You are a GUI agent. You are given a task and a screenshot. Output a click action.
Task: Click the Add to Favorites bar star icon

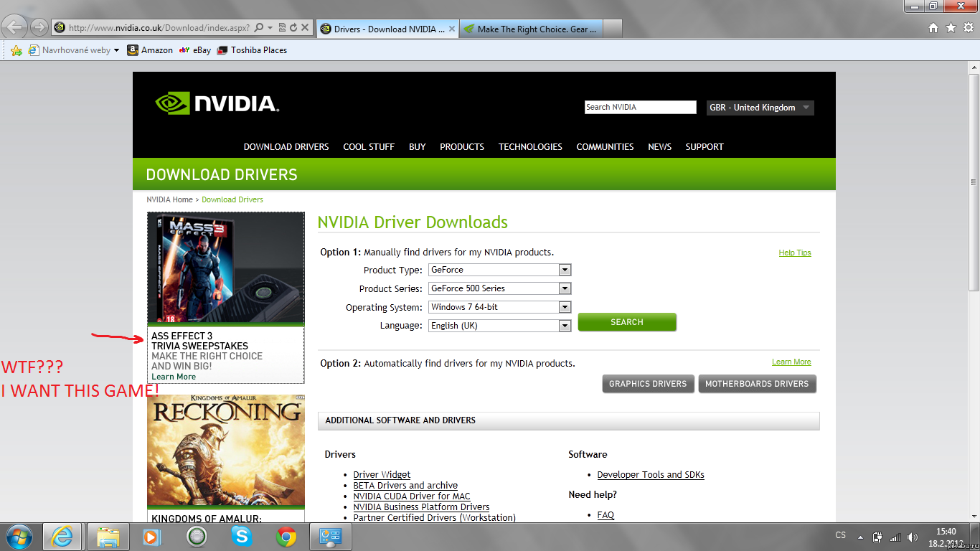(x=17, y=50)
